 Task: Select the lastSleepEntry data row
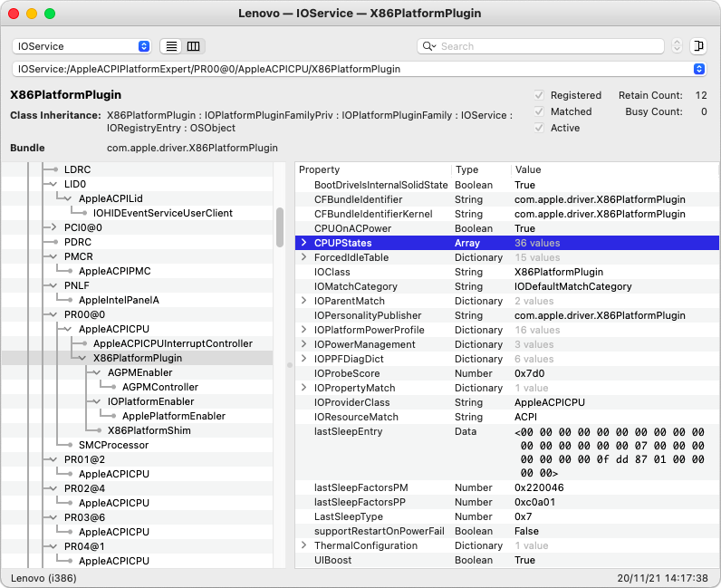506,452
